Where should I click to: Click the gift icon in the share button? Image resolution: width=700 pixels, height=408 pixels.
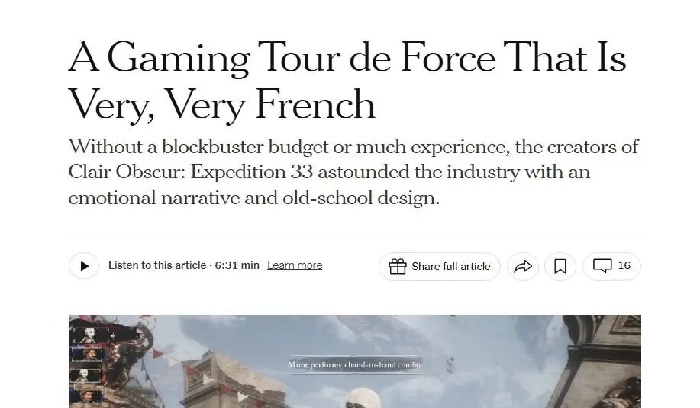397,266
